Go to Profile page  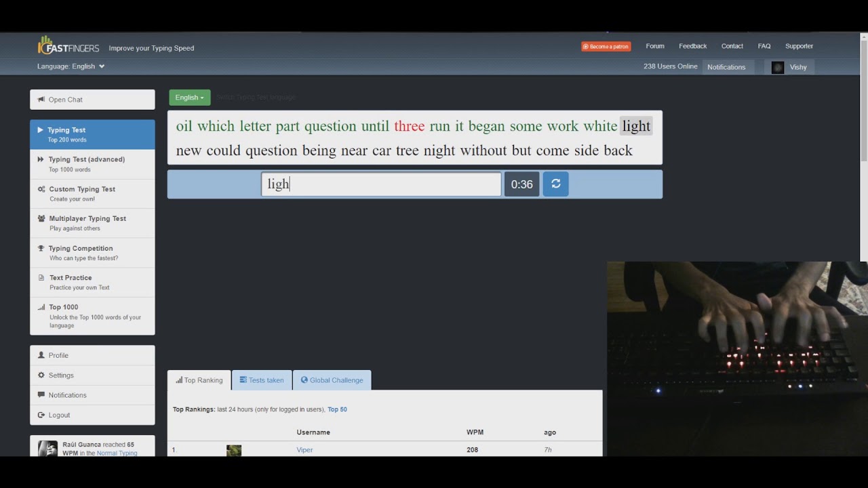[x=92, y=355]
